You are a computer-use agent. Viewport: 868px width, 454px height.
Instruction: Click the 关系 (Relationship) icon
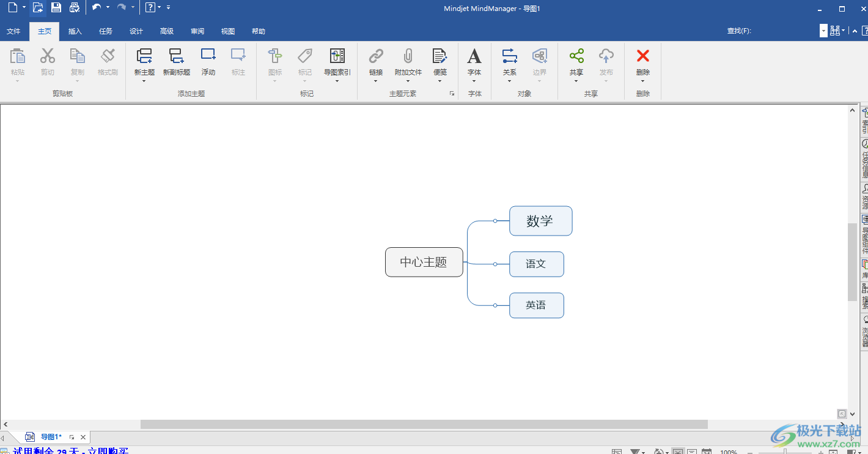(x=510, y=56)
